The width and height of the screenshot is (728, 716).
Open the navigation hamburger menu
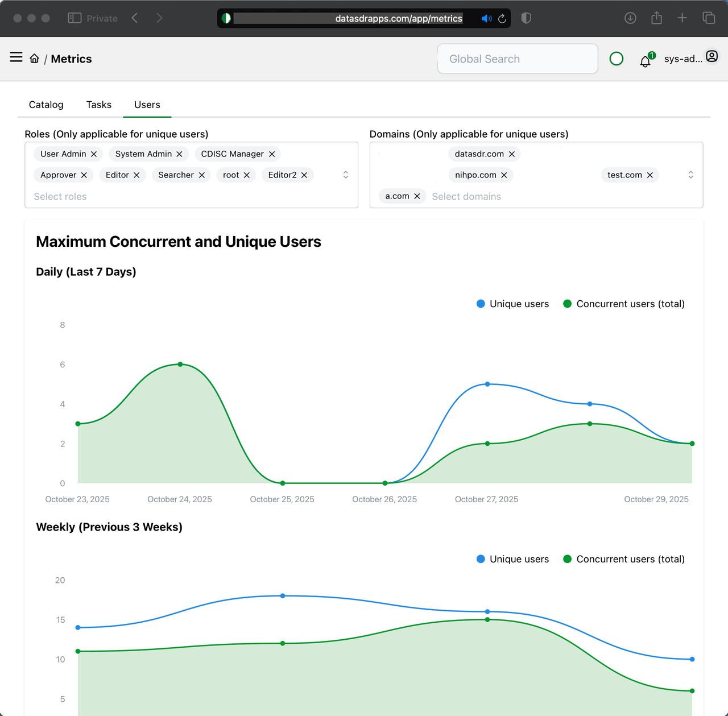tap(15, 57)
